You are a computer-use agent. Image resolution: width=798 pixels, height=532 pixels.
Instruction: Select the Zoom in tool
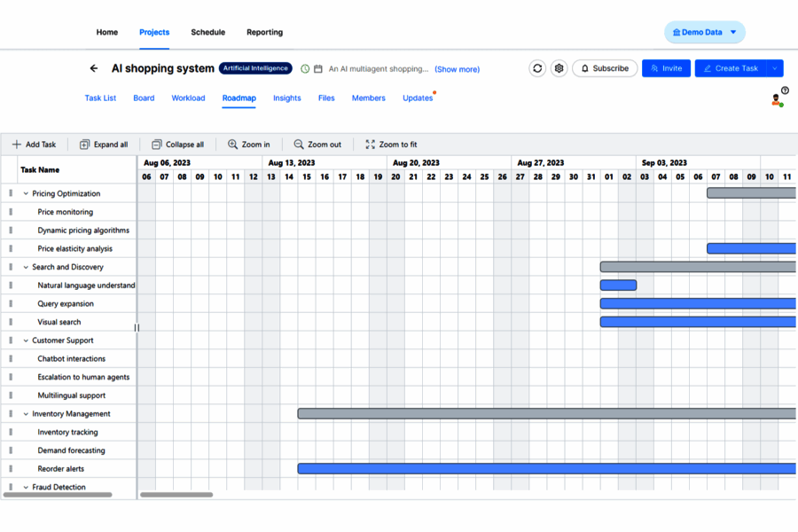pyautogui.click(x=249, y=144)
